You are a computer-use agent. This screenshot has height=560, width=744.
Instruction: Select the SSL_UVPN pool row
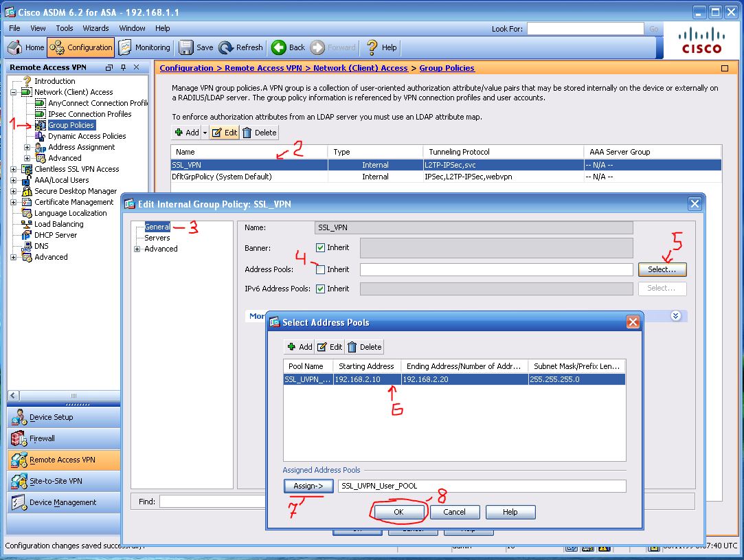click(454, 379)
